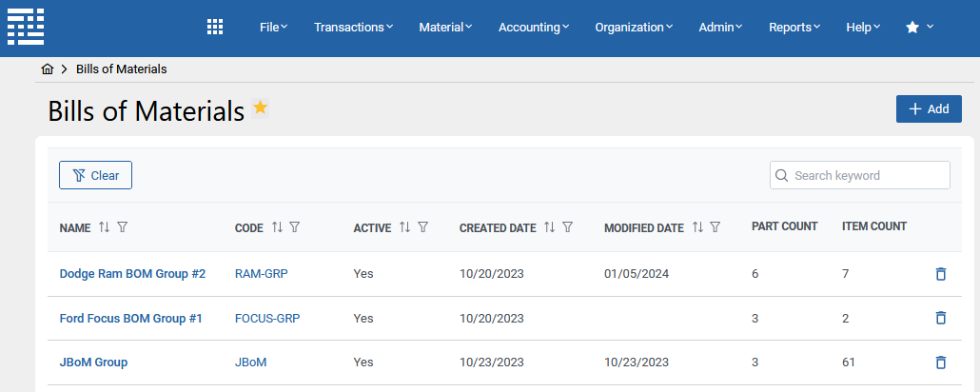Sort by the MODIFIED DATE column arrows
The width and height of the screenshot is (980, 392).
click(x=697, y=227)
